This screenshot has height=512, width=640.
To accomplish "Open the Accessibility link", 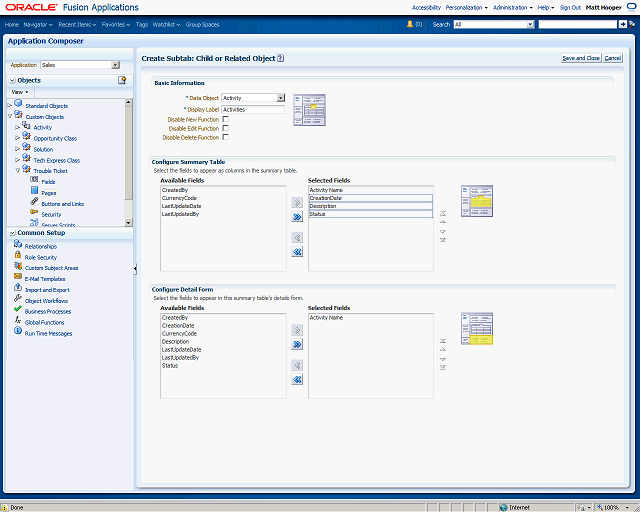I will pos(426,7).
